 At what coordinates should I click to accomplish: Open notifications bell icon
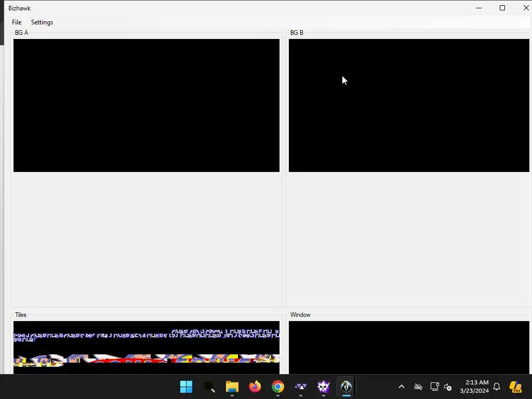pyautogui.click(x=497, y=387)
